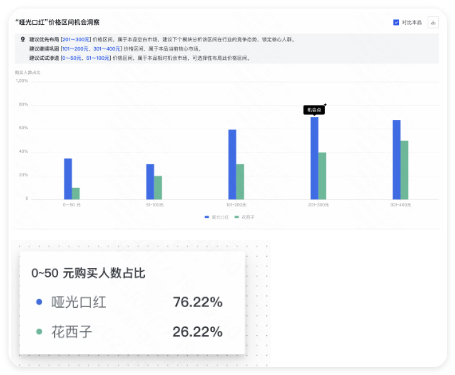Viewport: 455px width, 375px height.
Task: Click the download icon button at top right
Action: [x=433, y=22]
